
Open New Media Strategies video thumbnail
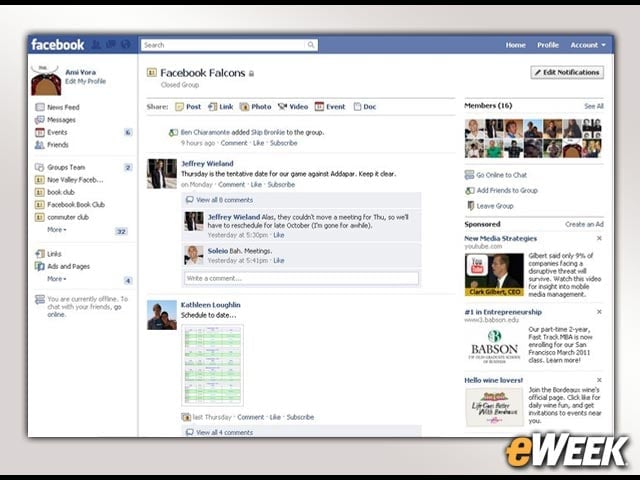click(494, 274)
